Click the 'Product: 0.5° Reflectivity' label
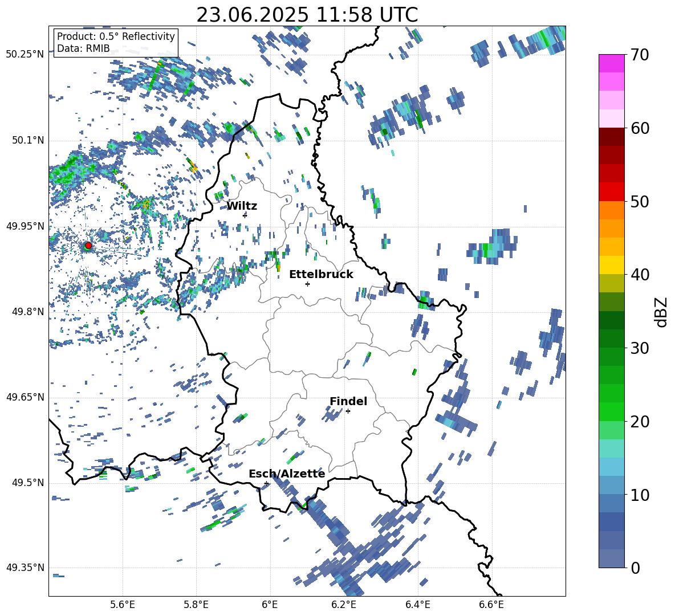This screenshot has height=616, width=675. (116, 36)
